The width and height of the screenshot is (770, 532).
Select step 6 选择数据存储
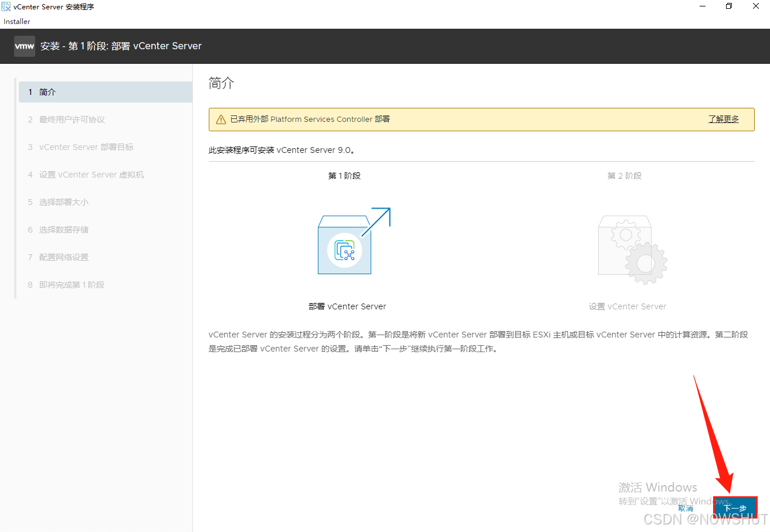coord(106,230)
